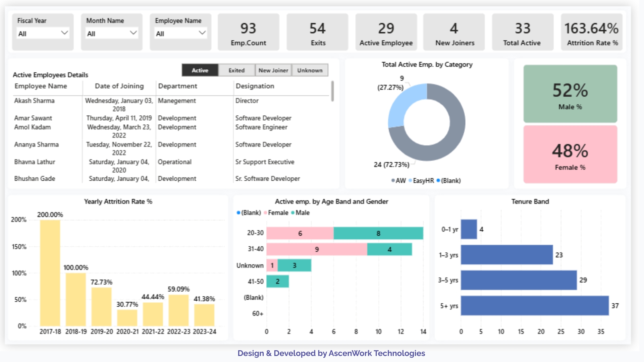Click the Attrition Rate % card
644x362 pixels.
(x=591, y=33)
